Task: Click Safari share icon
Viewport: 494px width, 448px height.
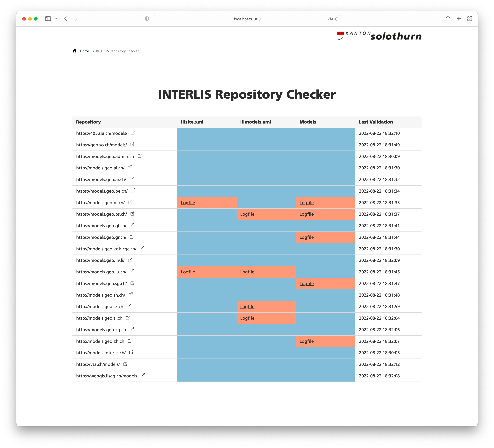Action: (x=448, y=19)
